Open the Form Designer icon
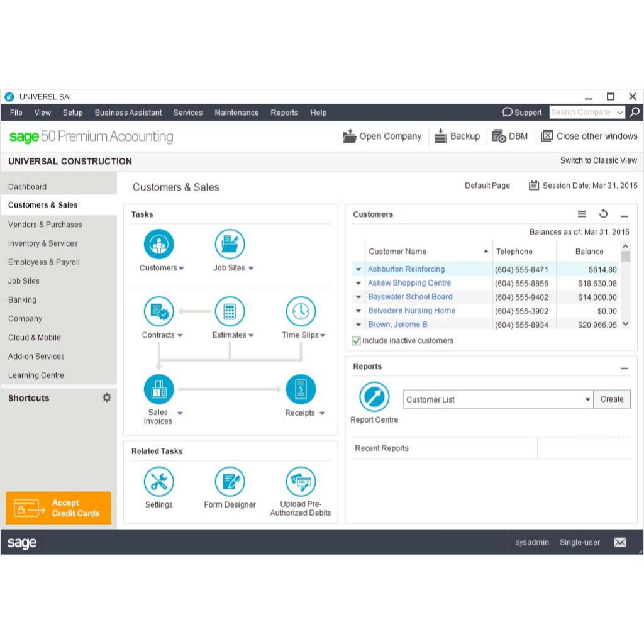Image resolution: width=644 pixels, height=644 pixels. (230, 482)
